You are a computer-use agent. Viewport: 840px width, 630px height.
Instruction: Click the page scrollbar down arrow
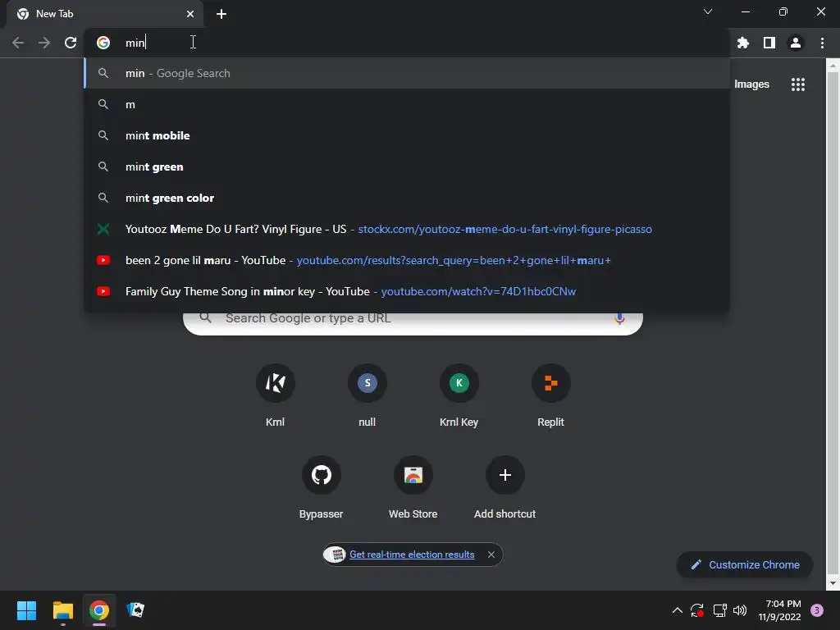pyautogui.click(x=833, y=583)
